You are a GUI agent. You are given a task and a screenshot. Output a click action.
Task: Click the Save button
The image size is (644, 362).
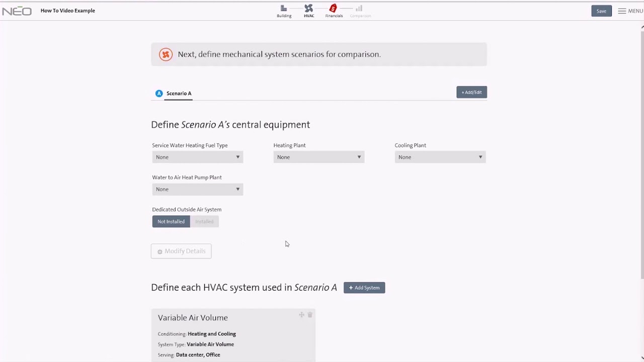tap(601, 11)
